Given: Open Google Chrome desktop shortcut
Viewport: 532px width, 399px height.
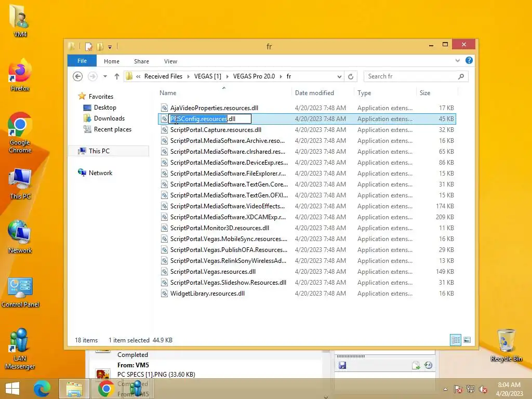Looking at the screenshot, I should pos(20,132).
